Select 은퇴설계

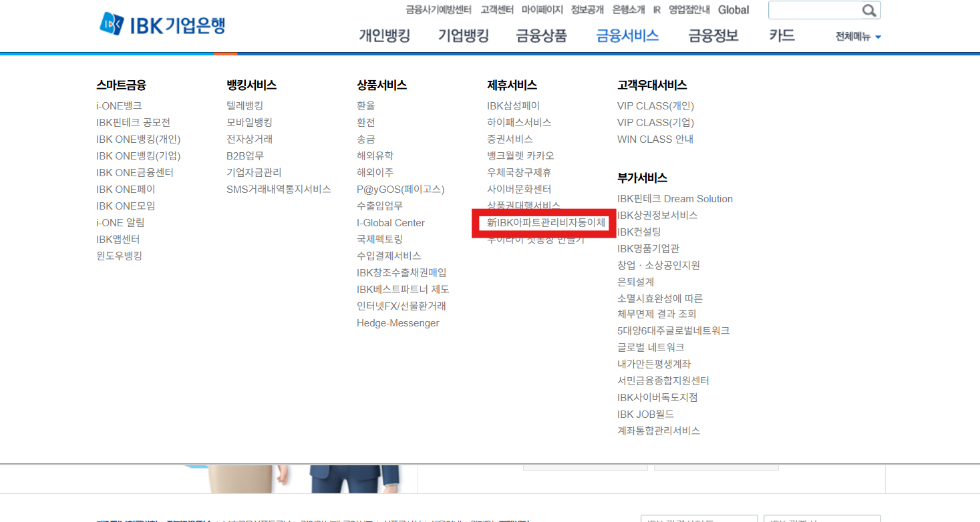[x=636, y=282]
